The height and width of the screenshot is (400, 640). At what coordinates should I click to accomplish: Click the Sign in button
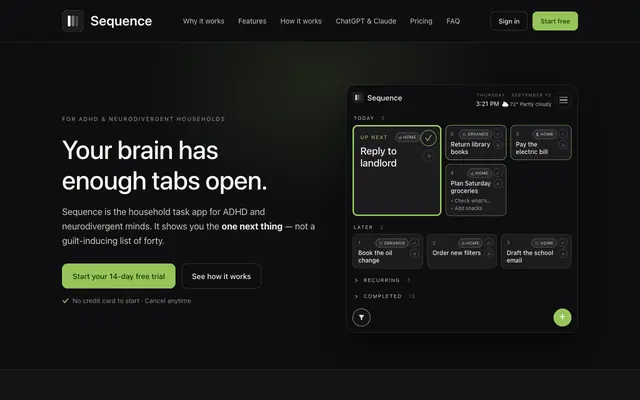509,21
